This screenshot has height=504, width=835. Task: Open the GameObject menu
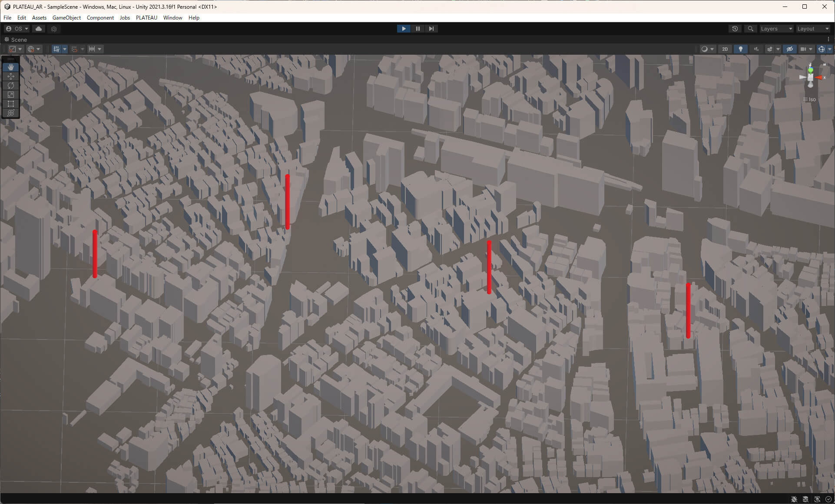pyautogui.click(x=66, y=18)
